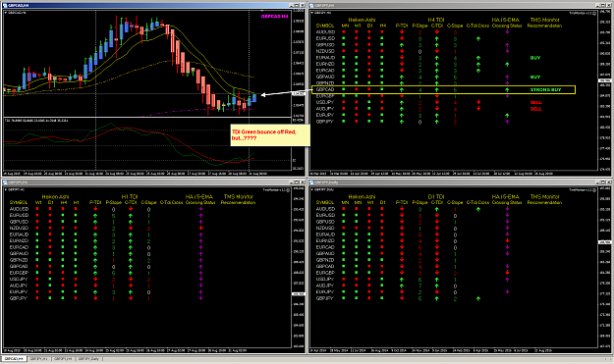
Task: Open GBPCAD,H4 window title bar icon menu
Action: (x=5, y=5)
